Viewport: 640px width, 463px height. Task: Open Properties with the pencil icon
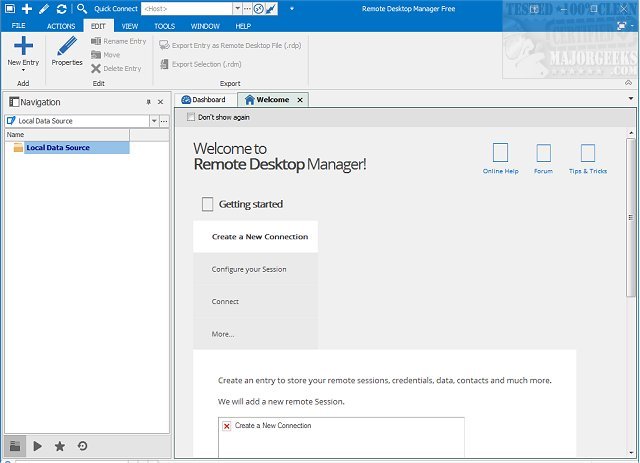67,46
